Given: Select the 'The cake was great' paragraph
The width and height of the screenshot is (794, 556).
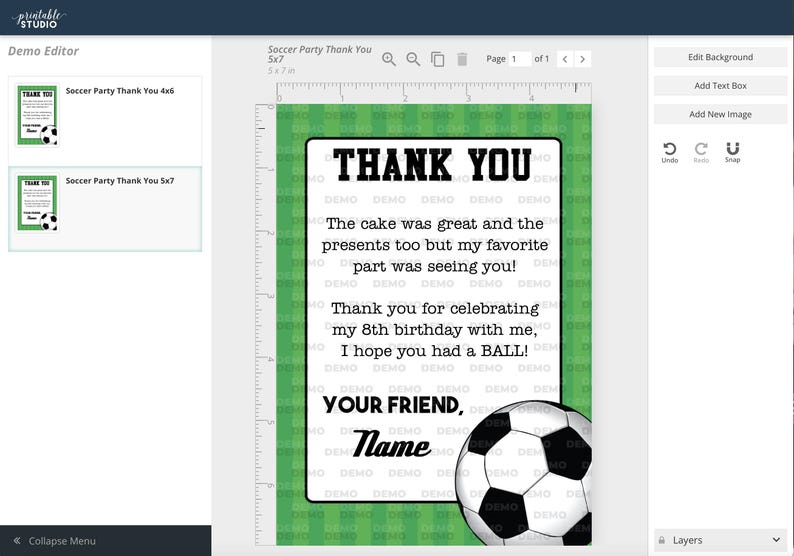Looking at the screenshot, I should pos(434,245).
